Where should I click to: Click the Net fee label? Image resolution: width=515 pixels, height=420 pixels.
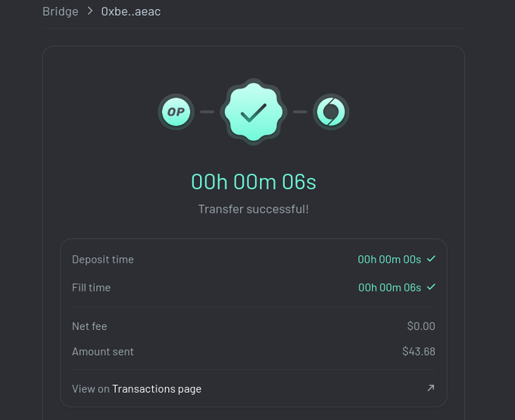pyautogui.click(x=89, y=326)
